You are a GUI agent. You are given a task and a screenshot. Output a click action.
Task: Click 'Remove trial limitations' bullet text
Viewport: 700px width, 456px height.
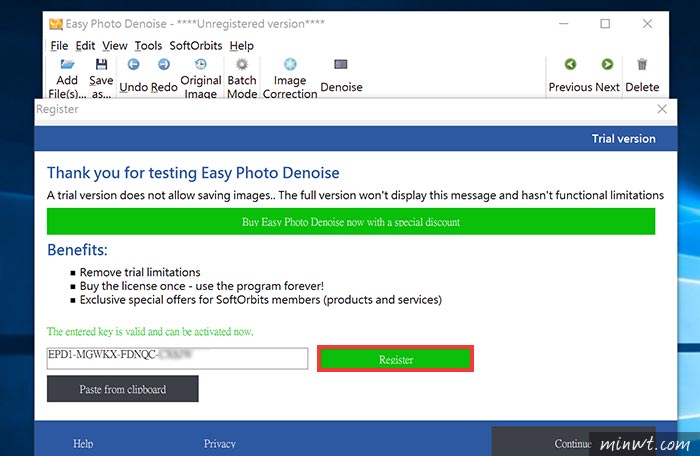click(140, 272)
